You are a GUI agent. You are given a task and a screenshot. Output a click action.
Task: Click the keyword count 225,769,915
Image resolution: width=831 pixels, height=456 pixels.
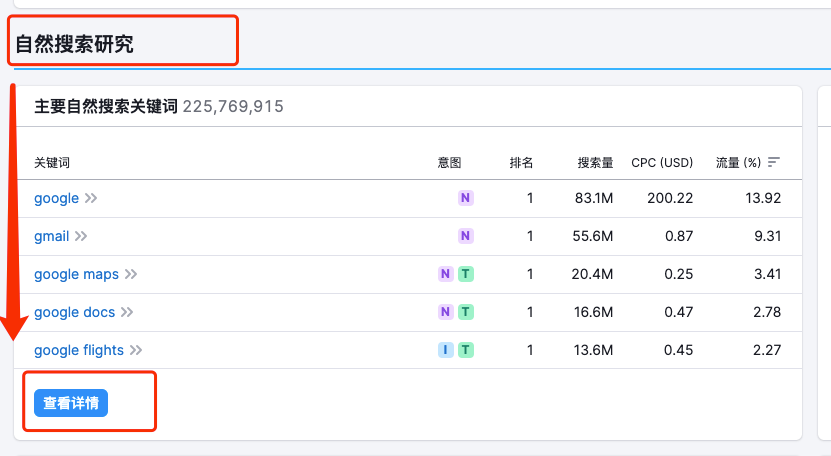pyautogui.click(x=233, y=107)
